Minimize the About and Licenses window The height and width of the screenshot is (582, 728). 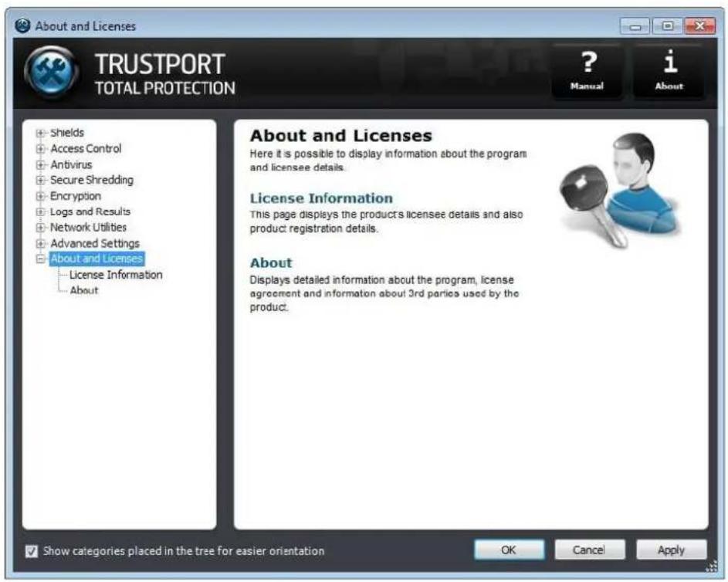[635, 26]
